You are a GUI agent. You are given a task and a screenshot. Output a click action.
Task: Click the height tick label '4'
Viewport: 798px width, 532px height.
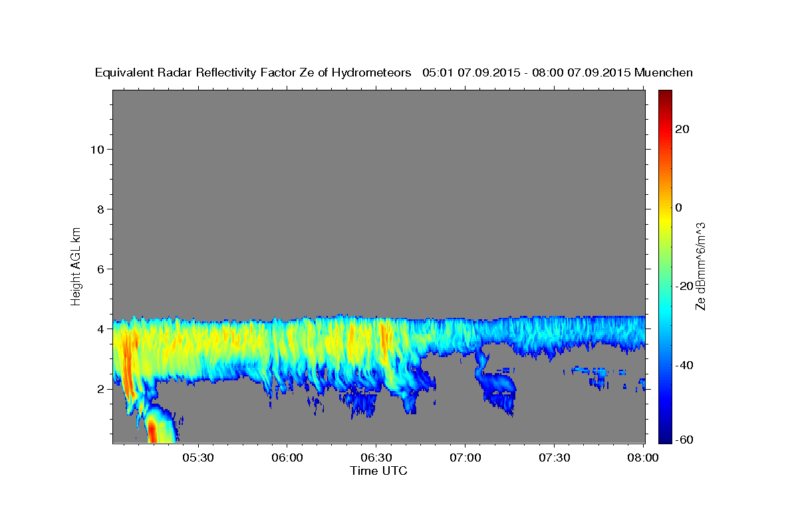coord(100,329)
